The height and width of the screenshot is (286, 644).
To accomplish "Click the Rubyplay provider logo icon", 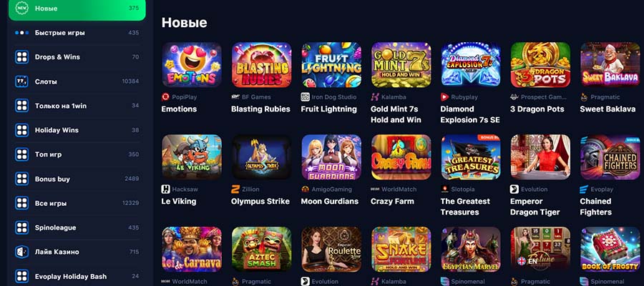I will [x=444, y=97].
